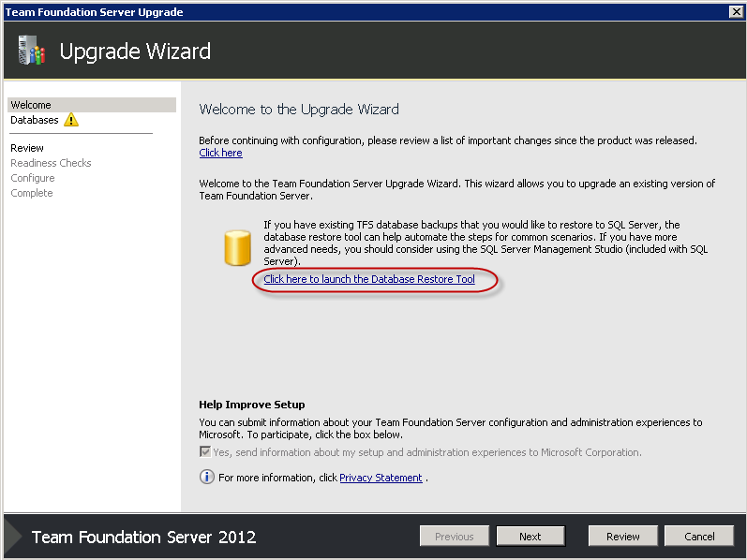Close the Team Foundation Server Upgrade window
Screen dimensions: 747x560
(736, 12)
